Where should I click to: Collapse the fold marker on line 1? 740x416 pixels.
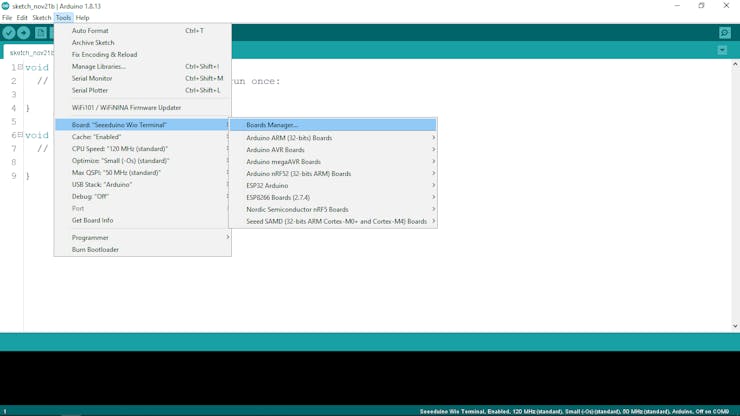pyautogui.click(x=20, y=67)
